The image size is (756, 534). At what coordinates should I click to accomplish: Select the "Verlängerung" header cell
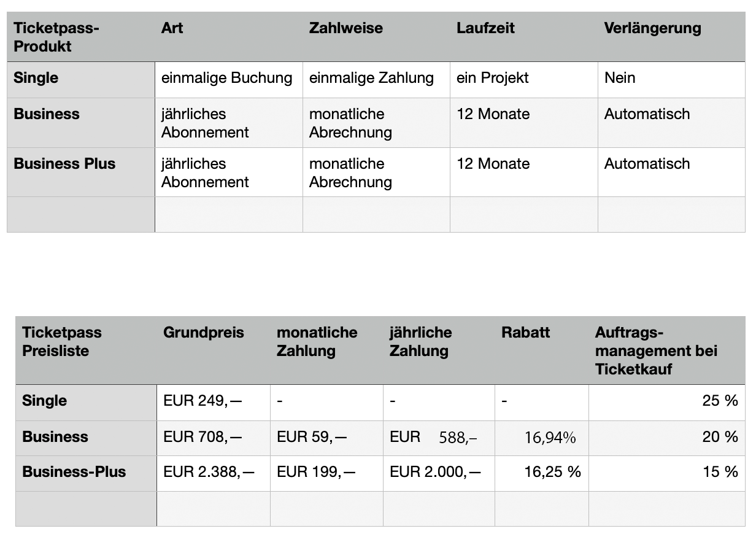pos(652,28)
